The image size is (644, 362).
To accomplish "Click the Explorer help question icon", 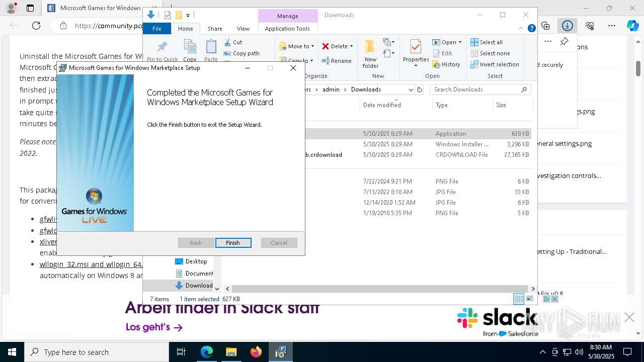I will coord(531,28).
